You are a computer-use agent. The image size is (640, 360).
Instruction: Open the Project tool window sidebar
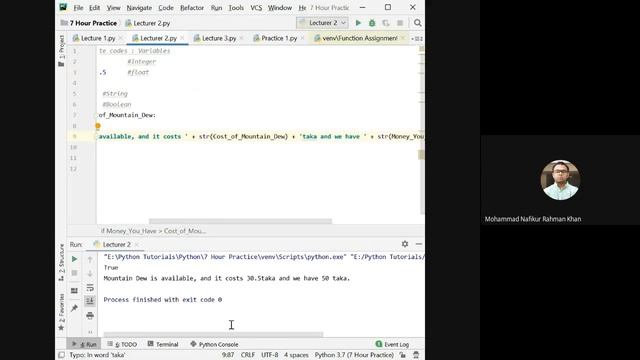(x=61, y=51)
